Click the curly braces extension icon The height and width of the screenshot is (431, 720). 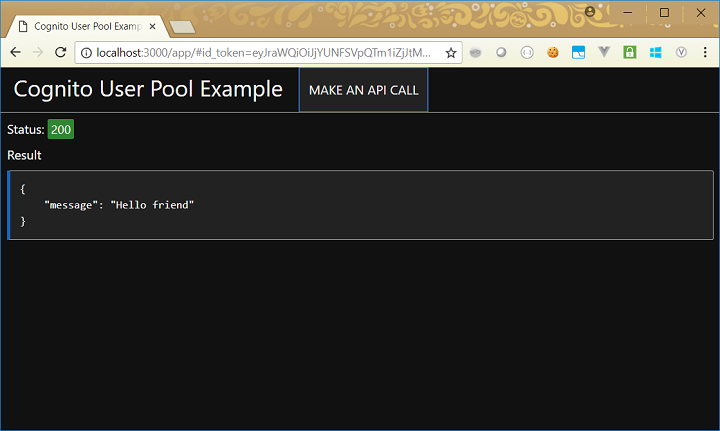coord(527,52)
